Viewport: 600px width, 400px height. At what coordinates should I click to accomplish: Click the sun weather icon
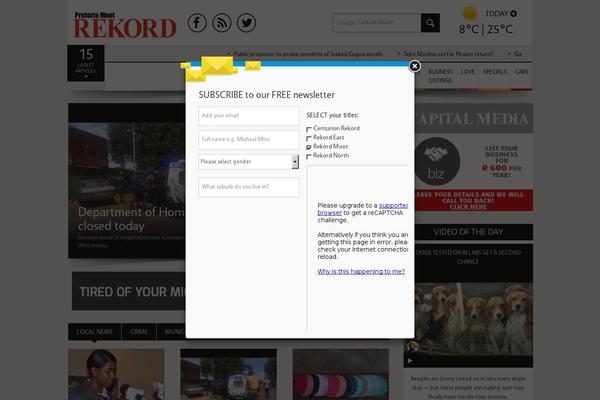[470, 13]
